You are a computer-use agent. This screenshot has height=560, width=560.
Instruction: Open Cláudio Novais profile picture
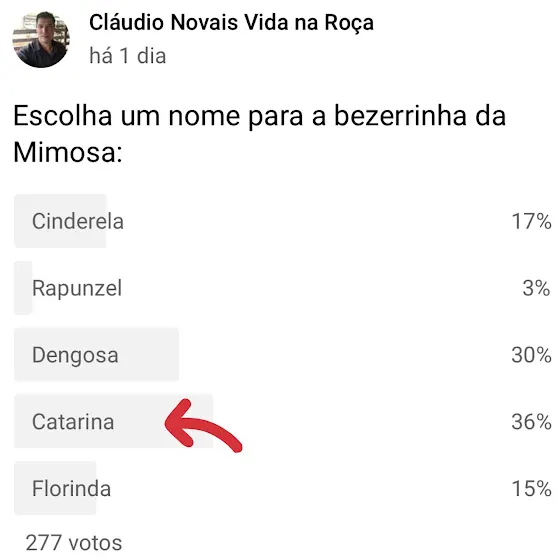coord(41,39)
